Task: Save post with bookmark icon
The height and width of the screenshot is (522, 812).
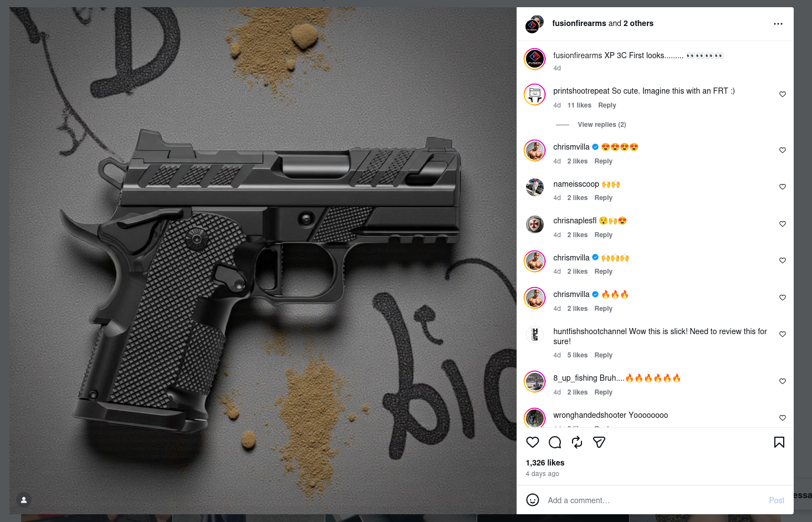Action: tap(779, 442)
